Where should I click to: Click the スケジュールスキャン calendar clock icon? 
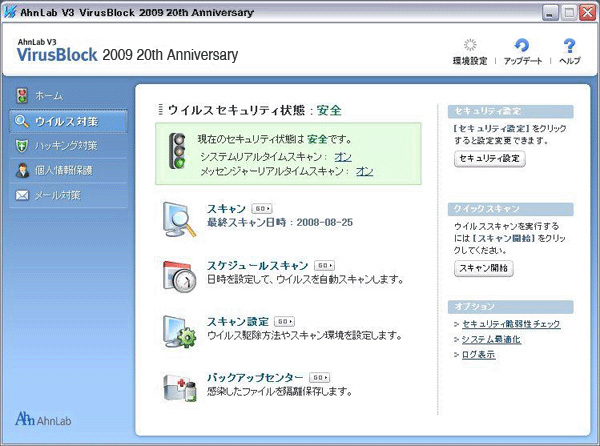click(x=179, y=275)
